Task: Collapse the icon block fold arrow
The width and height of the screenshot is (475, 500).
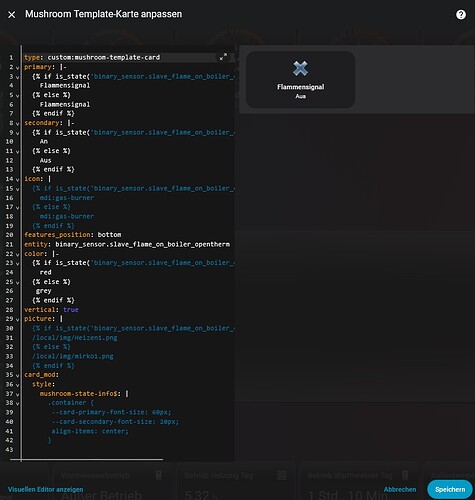Action: coord(18,180)
